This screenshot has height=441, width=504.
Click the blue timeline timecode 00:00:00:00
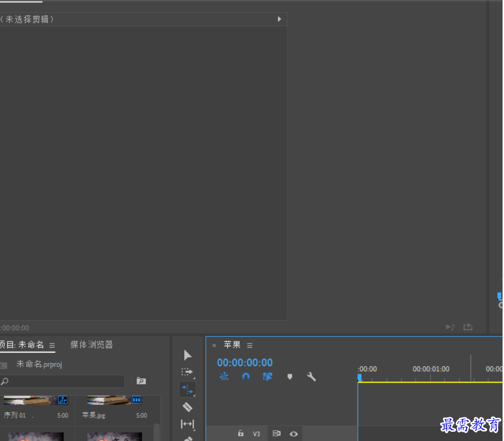(x=245, y=362)
